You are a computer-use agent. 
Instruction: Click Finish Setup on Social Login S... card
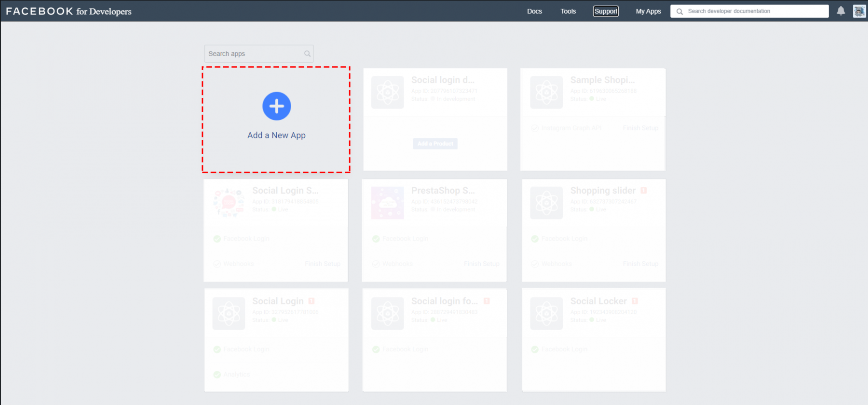(x=323, y=264)
